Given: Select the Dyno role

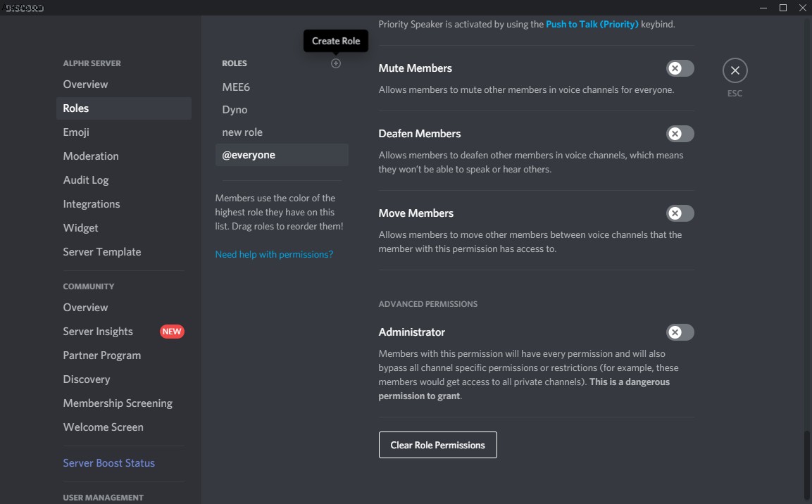Looking at the screenshot, I should [282, 110].
